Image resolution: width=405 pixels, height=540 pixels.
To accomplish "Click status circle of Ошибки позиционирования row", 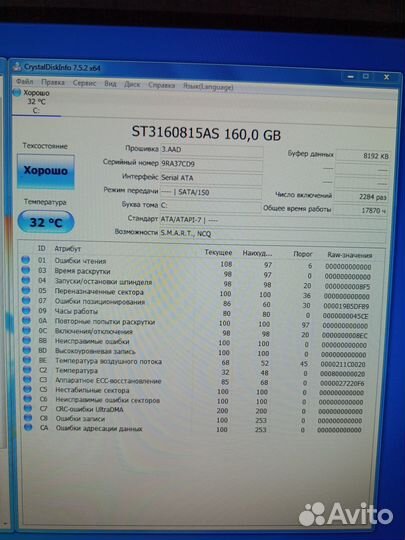I will 26,300.
